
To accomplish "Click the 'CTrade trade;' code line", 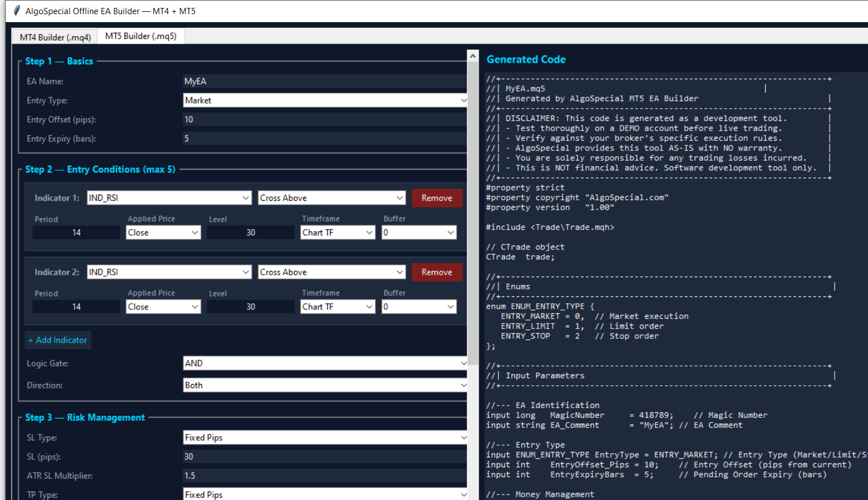I will [520, 257].
